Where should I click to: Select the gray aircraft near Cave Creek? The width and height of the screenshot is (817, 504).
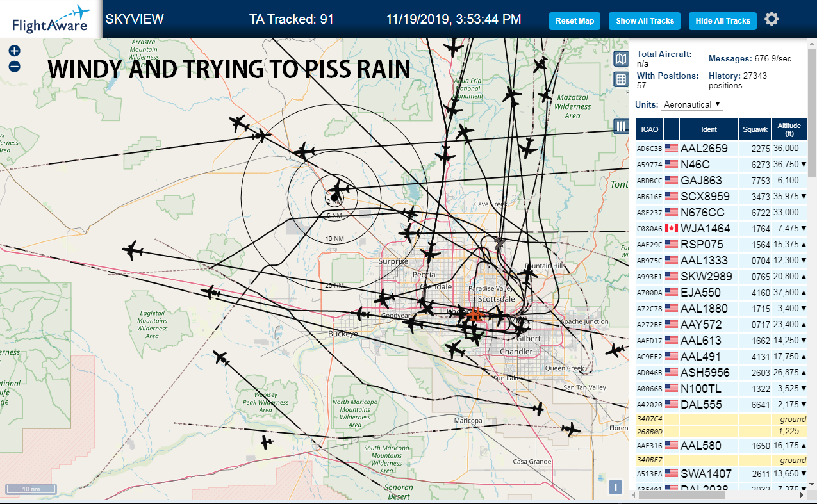coord(500,242)
